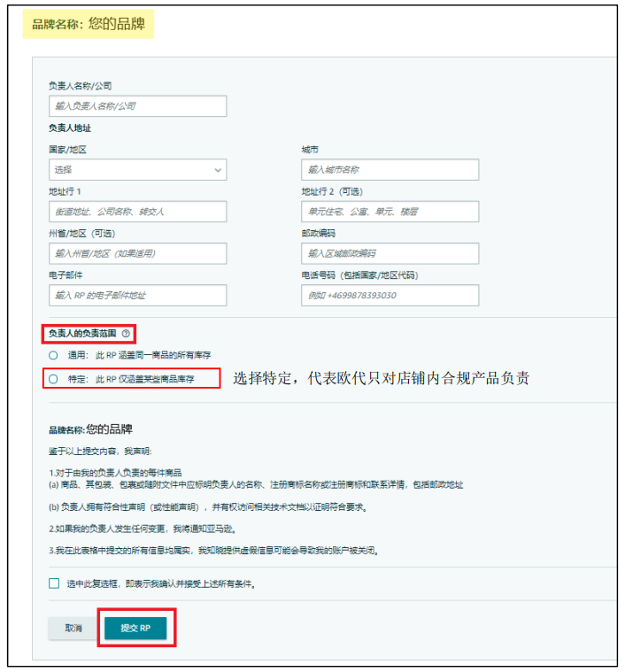Focus the 负责人名称/公司 input field
Image resolution: width=625 pixels, height=672 pixels.
click(137, 106)
